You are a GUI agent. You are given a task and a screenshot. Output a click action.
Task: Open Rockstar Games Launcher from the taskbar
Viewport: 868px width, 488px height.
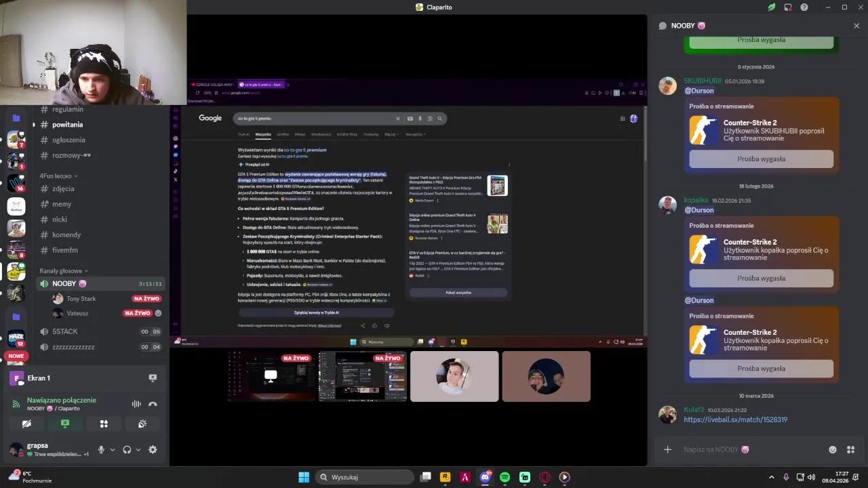[445, 477]
